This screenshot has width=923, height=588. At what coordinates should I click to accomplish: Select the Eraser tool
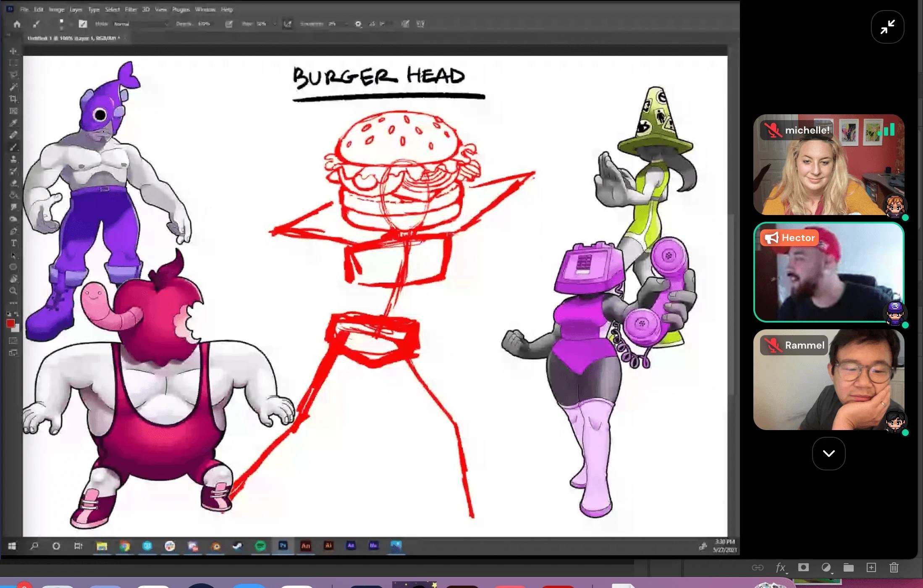pos(13,183)
